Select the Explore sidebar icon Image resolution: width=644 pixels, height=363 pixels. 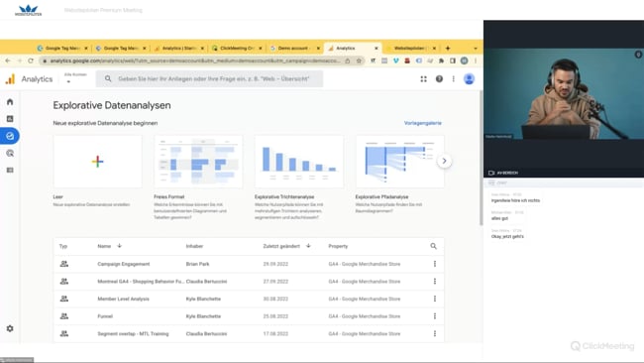click(x=10, y=136)
